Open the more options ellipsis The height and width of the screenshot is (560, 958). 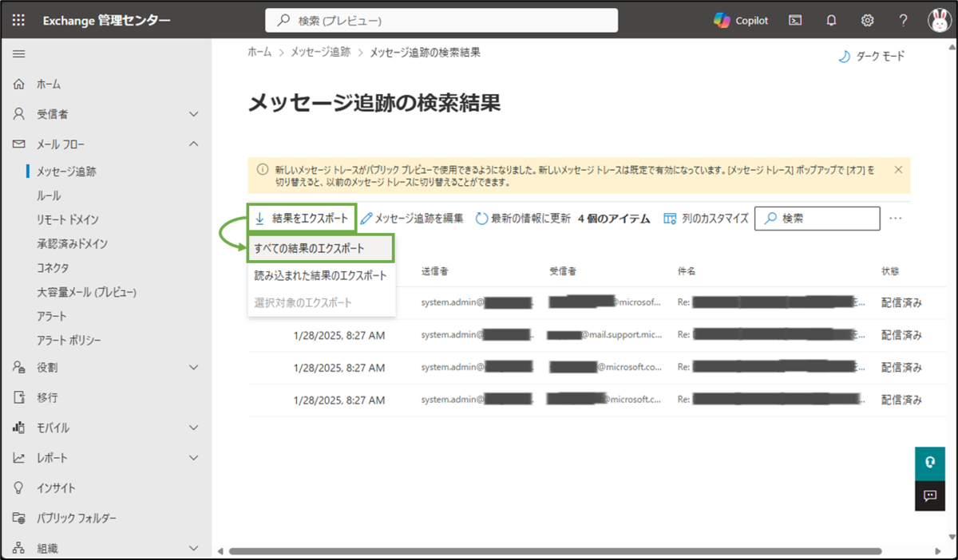coord(895,218)
